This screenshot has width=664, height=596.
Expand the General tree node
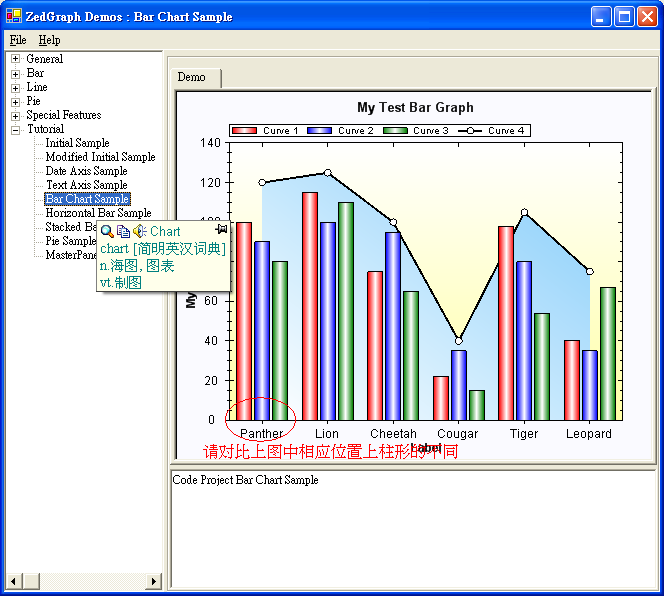click(x=15, y=59)
